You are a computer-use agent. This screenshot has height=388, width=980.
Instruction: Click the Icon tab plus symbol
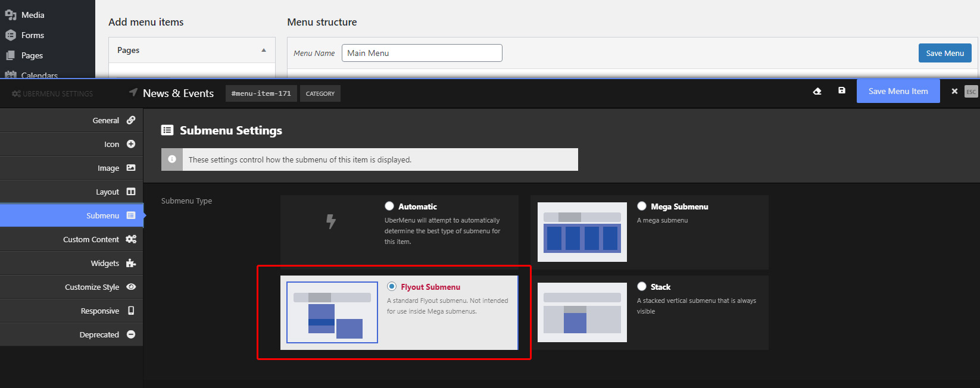pos(131,144)
